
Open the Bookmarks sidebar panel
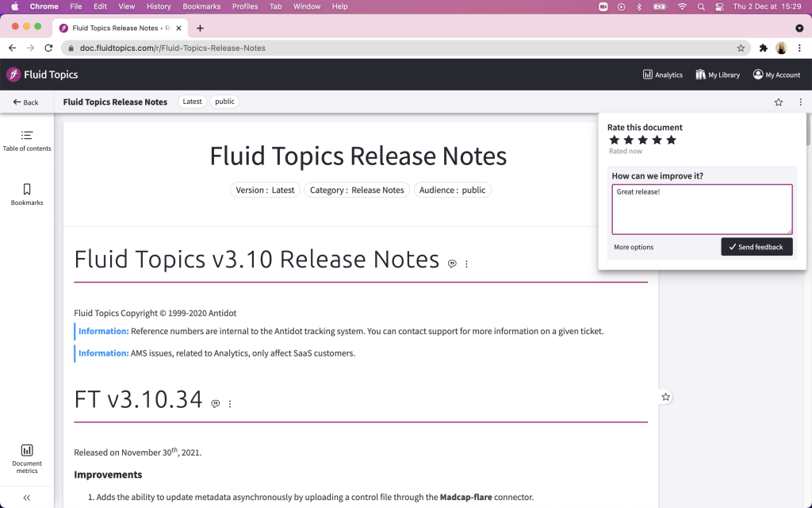tap(26, 194)
